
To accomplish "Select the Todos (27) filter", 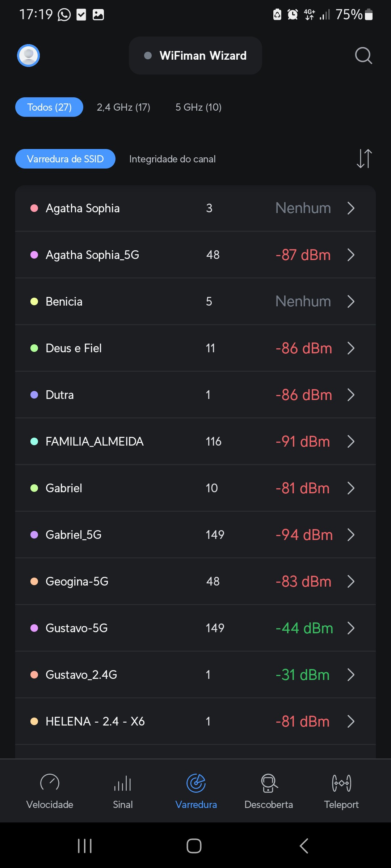I will [49, 107].
